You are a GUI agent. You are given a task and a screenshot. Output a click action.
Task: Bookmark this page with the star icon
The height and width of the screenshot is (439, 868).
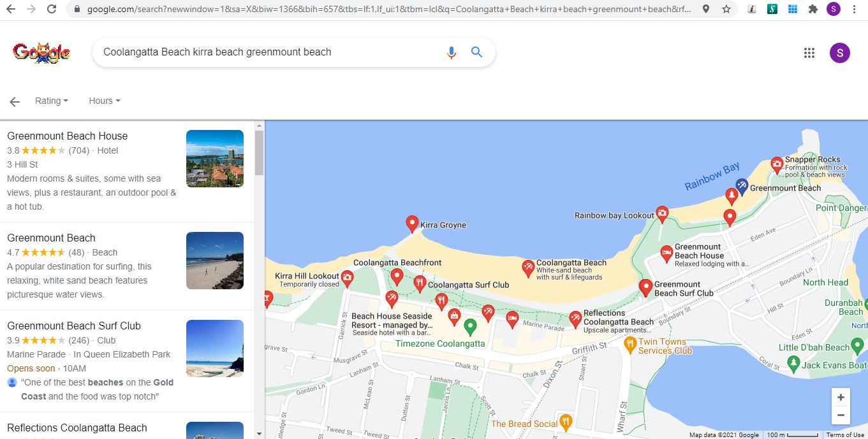726,9
